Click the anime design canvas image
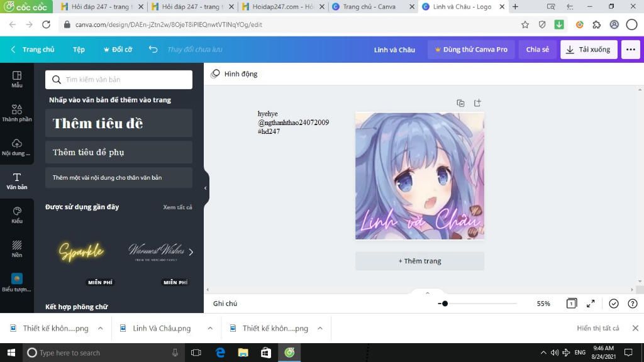This screenshot has height=362, width=644. [x=419, y=176]
